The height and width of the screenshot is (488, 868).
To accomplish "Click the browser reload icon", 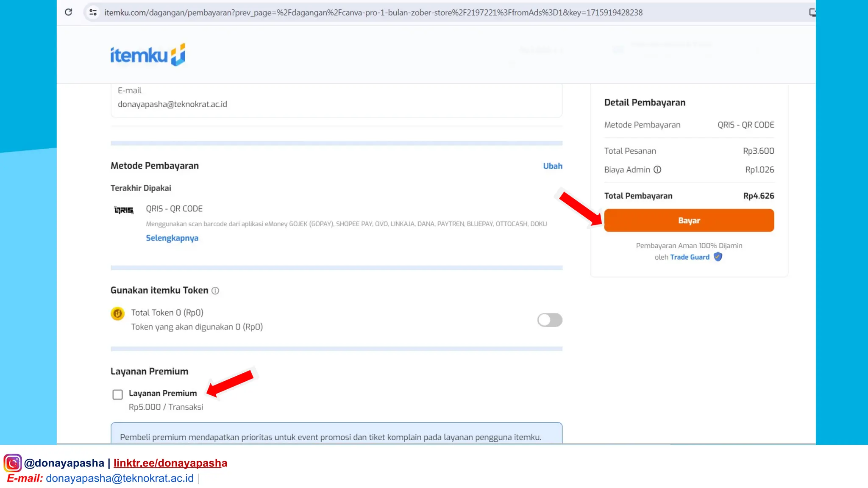I will [x=68, y=12].
